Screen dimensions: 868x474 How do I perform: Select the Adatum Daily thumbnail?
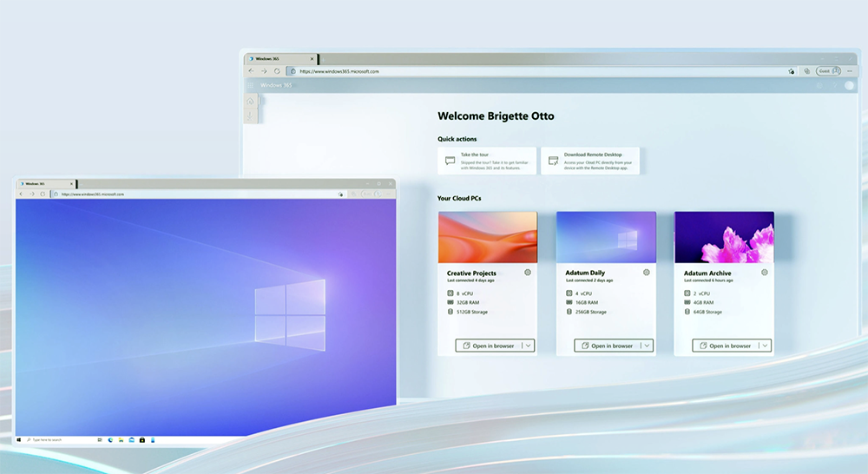(x=606, y=237)
